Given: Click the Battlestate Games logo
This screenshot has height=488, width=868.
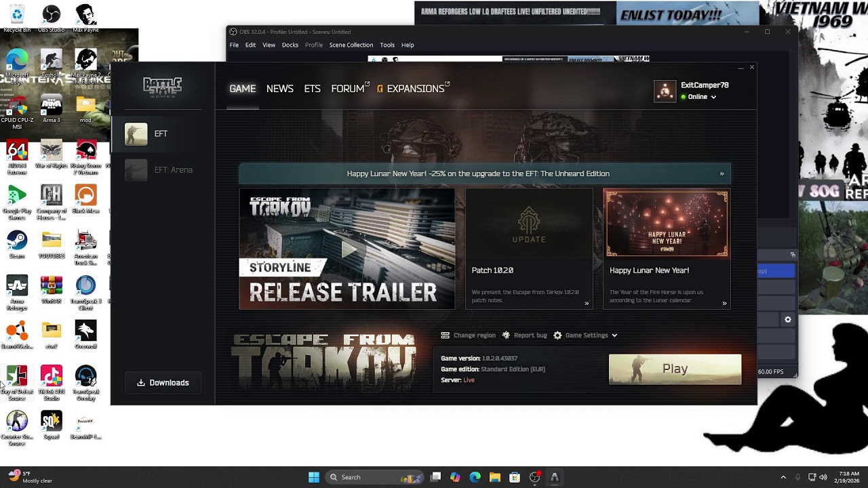Looking at the screenshot, I should click(162, 87).
